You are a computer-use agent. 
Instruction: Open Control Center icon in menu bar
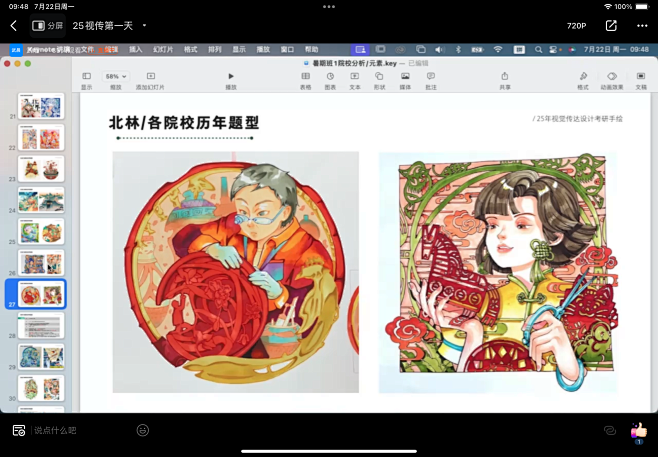pyautogui.click(x=553, y=50)
